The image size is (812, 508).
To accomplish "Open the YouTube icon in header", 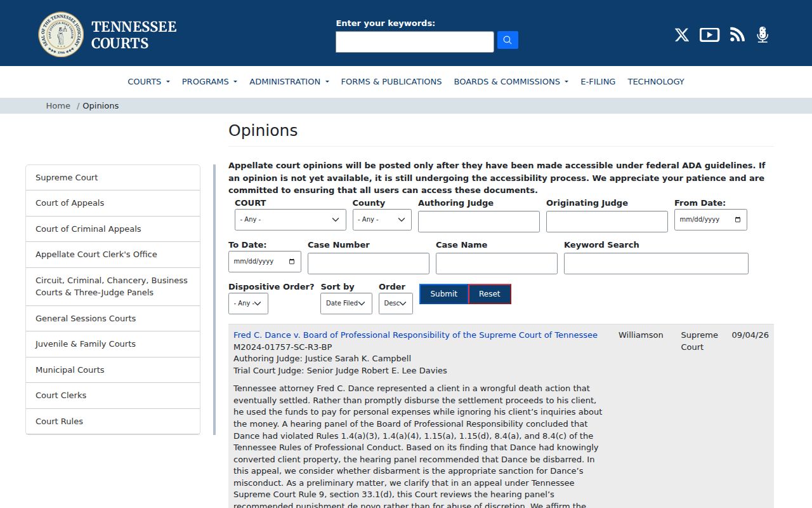I will pyautogui.click(x=709, y=35).
